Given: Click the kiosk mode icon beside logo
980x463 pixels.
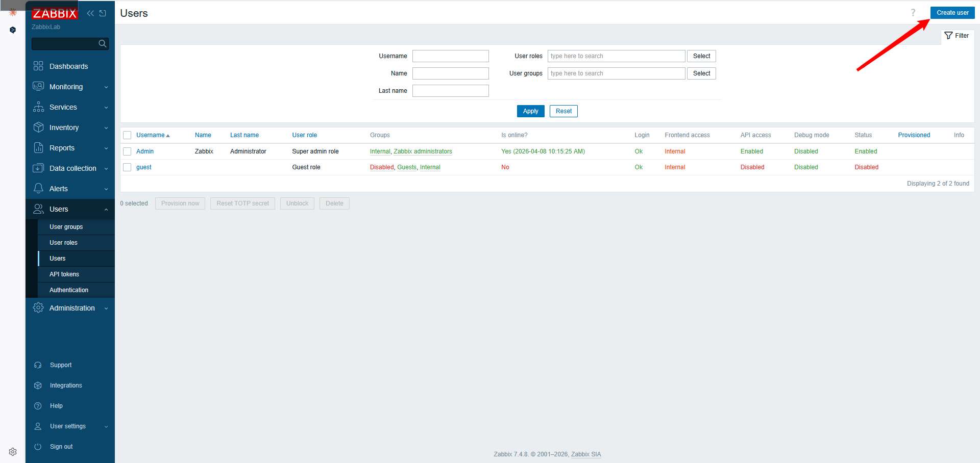Looking at the screenshot, I should click(x=103, y=13).
